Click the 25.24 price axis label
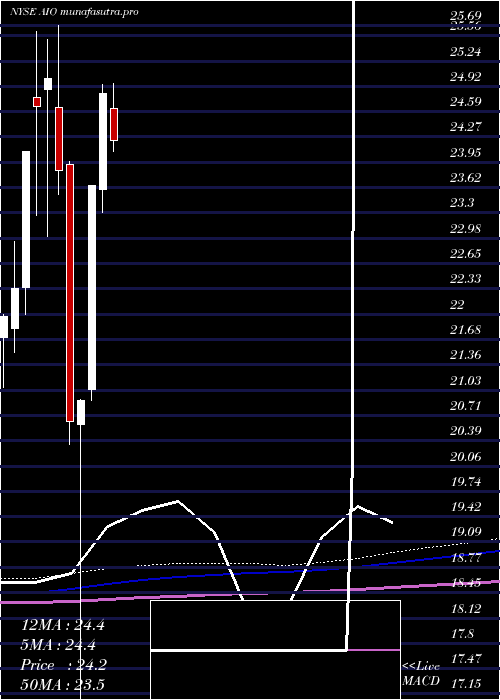Image resolution: width=500 pixels, height=700 pixels. tap(466, 52)
